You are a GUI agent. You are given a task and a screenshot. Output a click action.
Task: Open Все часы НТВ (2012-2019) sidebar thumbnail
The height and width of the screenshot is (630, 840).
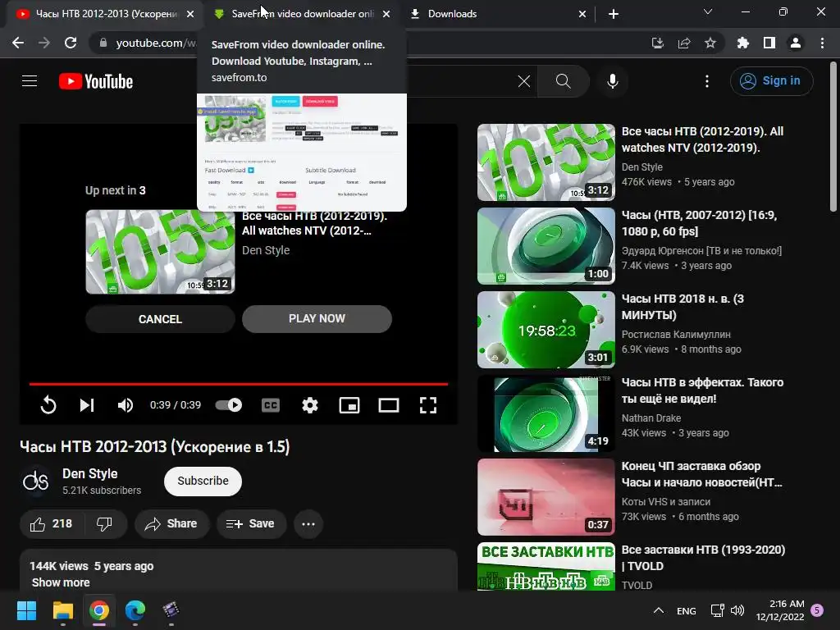(546, 162)
